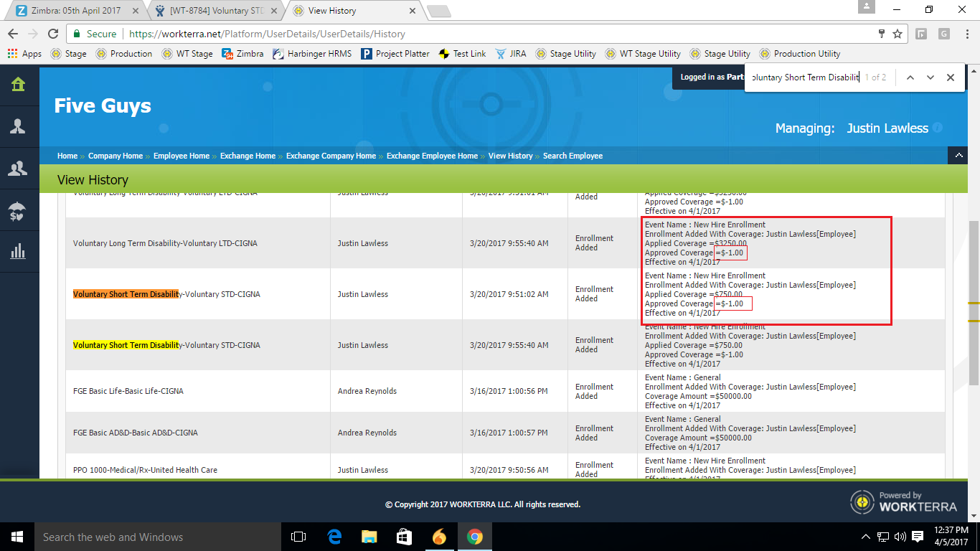Click the Chrome profile icon in title bar
Viewport: 980px width, 551px height.
click(867, 7)
